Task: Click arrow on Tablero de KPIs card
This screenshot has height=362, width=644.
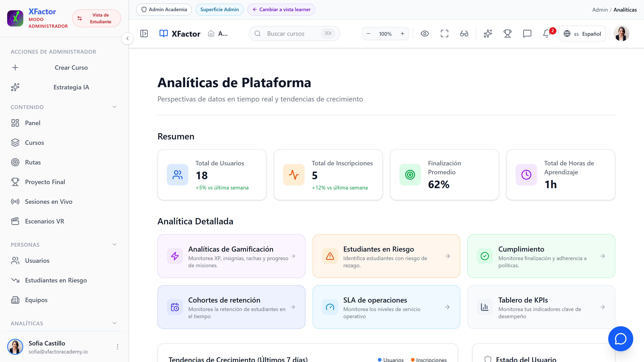Action: 603,307
